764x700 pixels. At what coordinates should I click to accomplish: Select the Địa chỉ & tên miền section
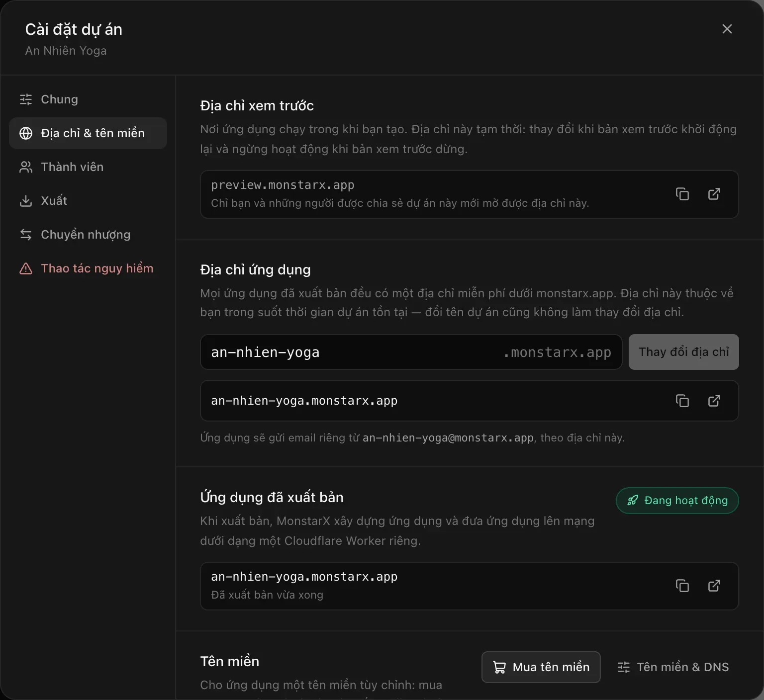(88, 133)
